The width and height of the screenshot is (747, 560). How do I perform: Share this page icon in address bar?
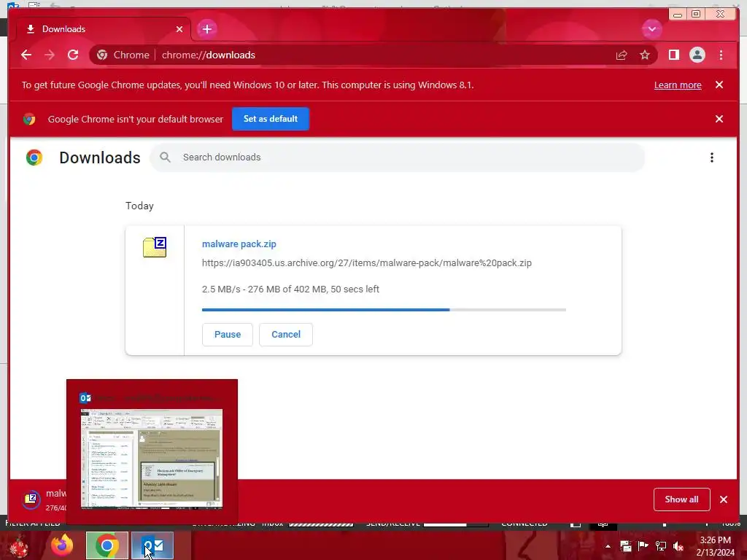coord(622,55)
